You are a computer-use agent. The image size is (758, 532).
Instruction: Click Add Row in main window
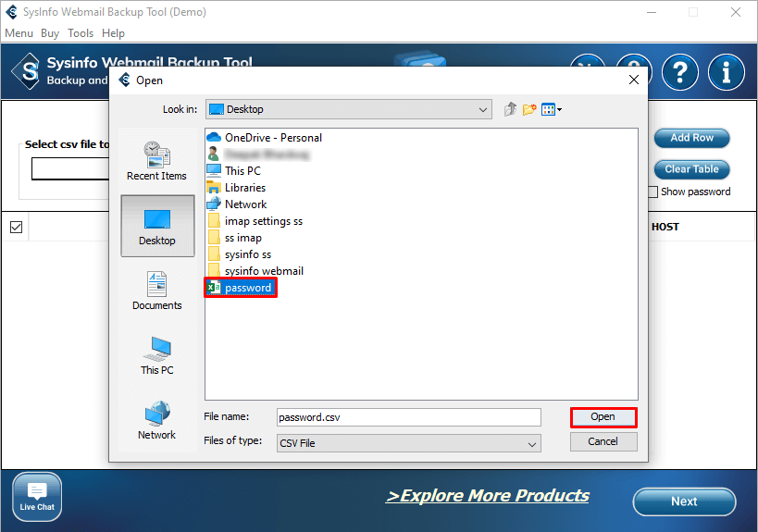(691, 138)
